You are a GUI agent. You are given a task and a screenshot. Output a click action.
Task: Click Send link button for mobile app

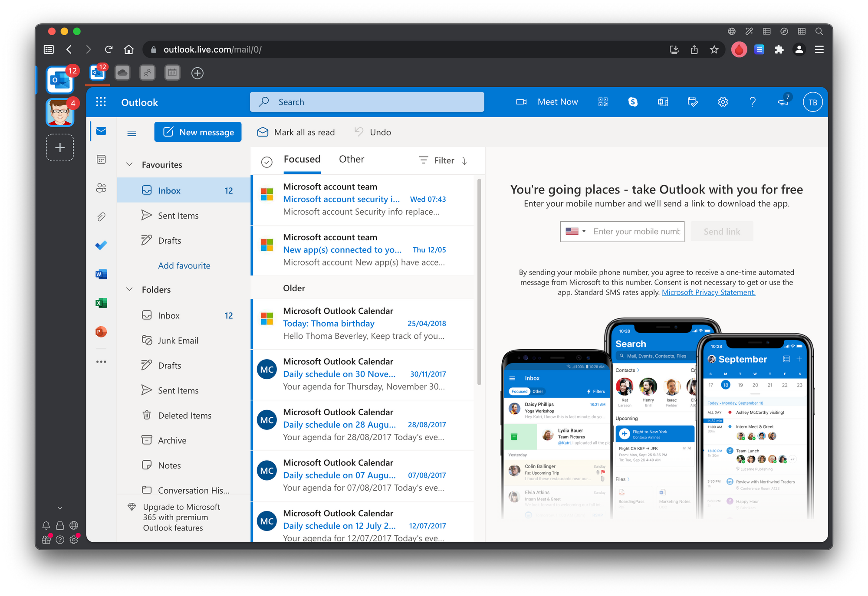pyautogui.click(x=721, y=231)
